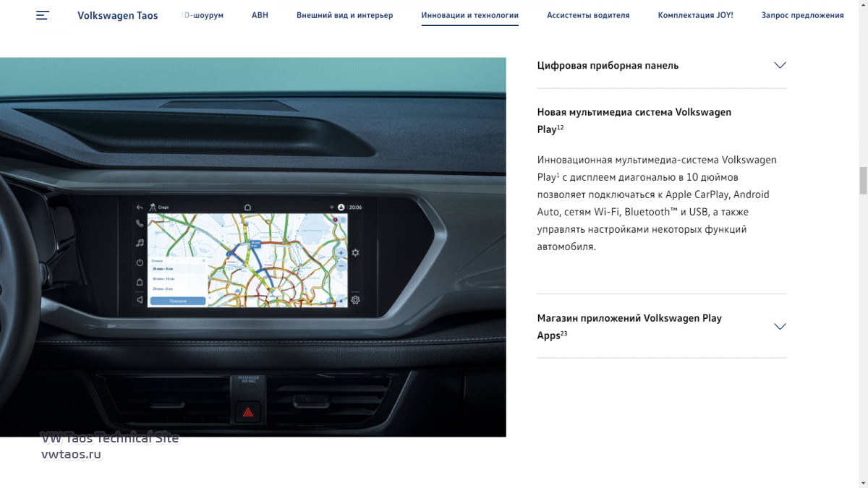Tap the volume speaker icon on display
The image size is (868, 488).
tap(140, 300)
